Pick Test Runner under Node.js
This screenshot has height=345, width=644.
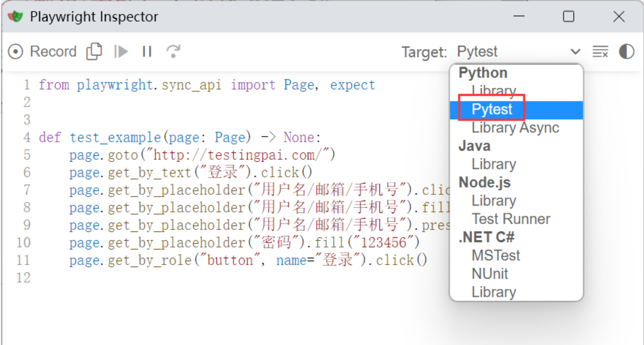tap(511, 219)
